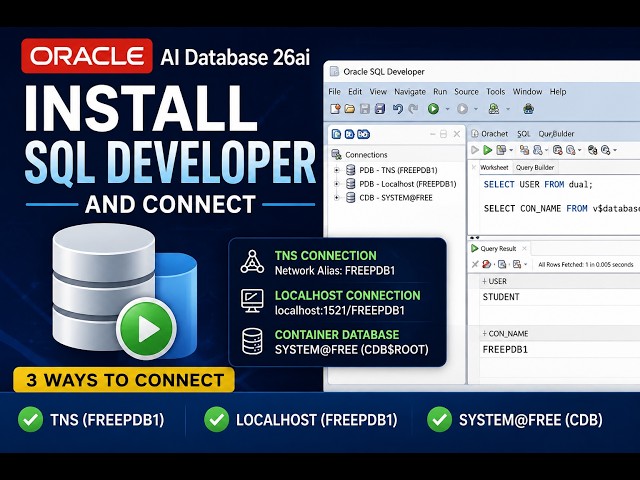The height and width of the screenshot is (480, 640).
Task: Click the grey round Debug button in main toolbar
Action: point(462,109)
